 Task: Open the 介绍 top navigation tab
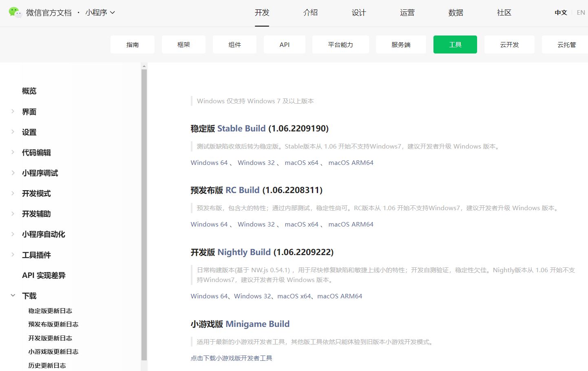pyautogui.click(x=310, y=13)
